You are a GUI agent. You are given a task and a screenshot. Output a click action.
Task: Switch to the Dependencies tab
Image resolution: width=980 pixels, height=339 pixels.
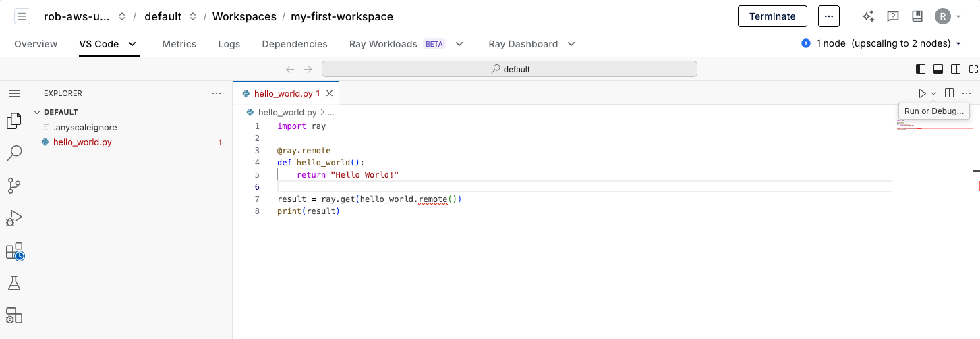tap(295, 44)
